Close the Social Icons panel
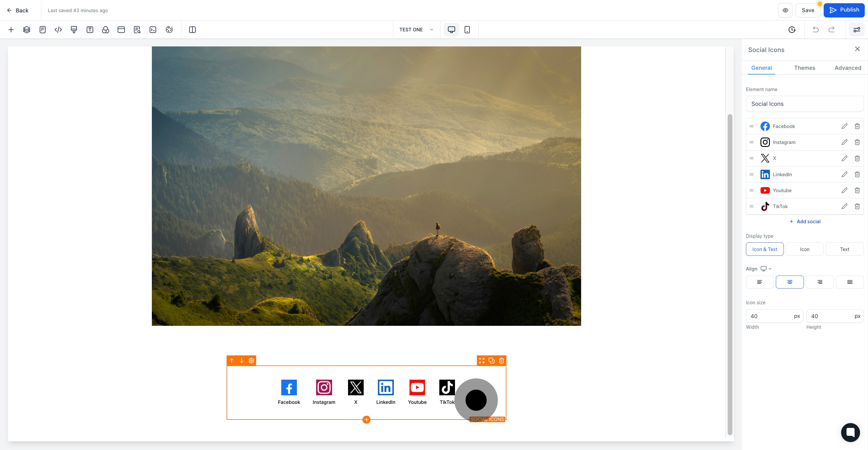 point(857,49)
